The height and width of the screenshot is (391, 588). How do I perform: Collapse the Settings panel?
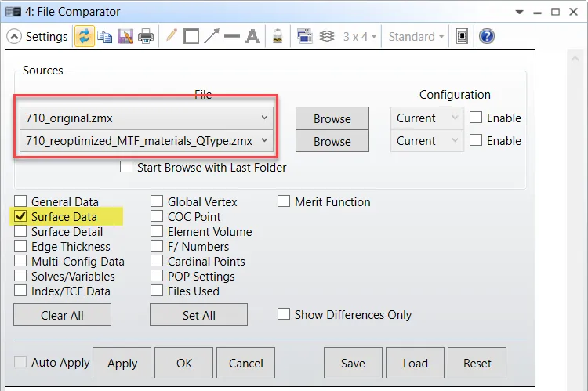click(x=14, y=37)
